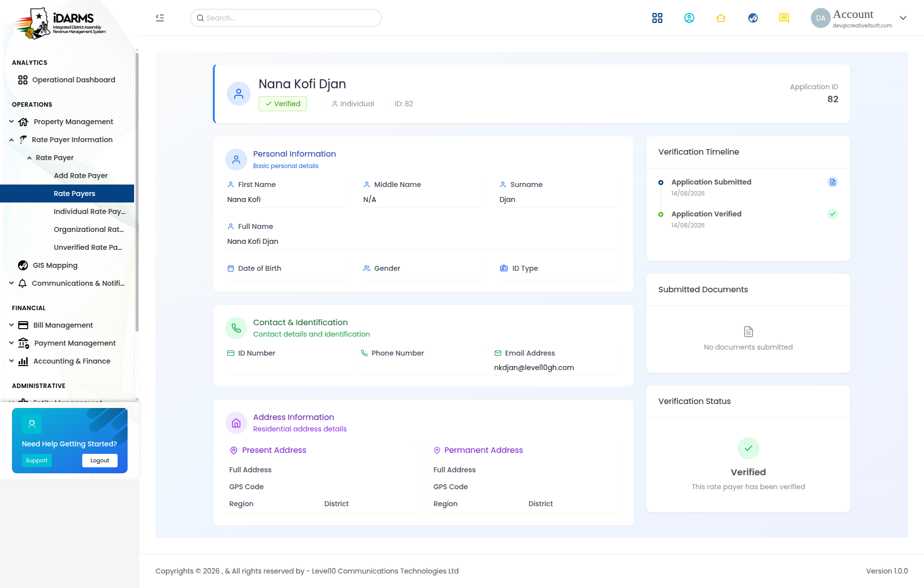
Task: Expand Payment Management menu
Action: pos(11,343)
